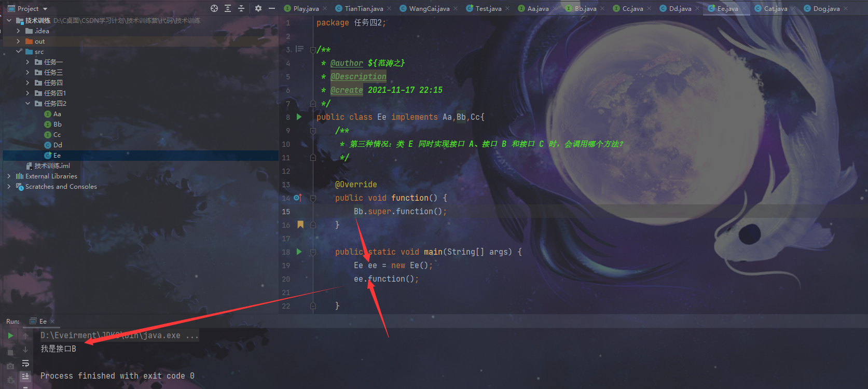
Task: Click the Down the Stack Trace arrow
Action: [x=25, y=350]
